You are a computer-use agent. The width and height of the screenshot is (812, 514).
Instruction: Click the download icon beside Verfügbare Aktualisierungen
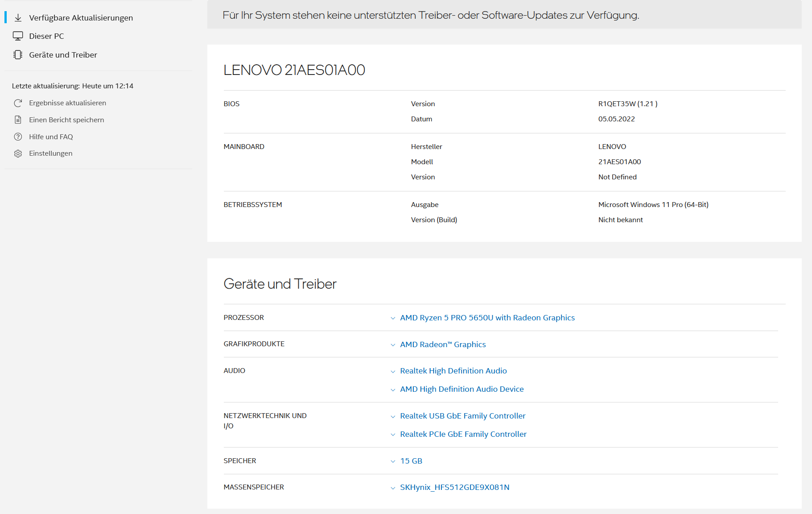(x=18, y=18)
